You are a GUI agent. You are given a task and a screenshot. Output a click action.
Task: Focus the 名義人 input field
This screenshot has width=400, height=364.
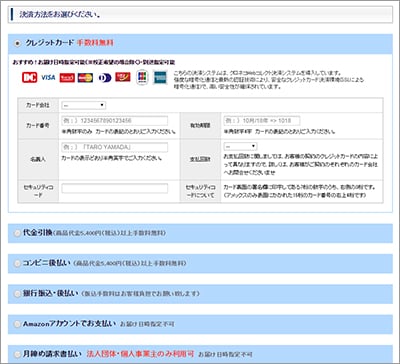[115, 147]
